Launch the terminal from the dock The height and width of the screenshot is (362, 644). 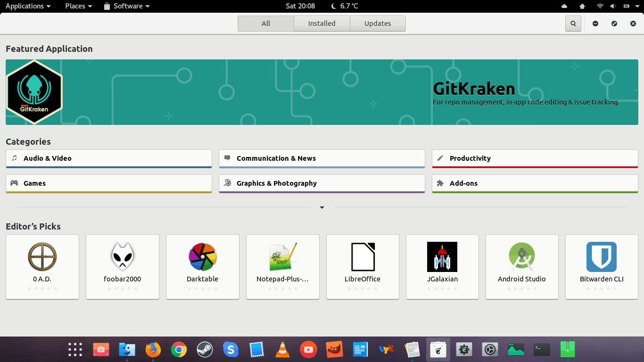(542, 349)
